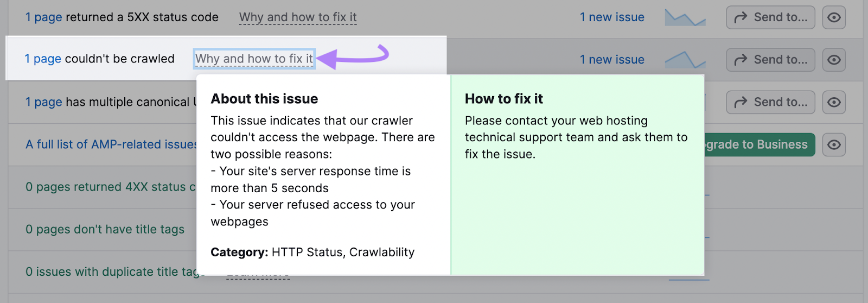This screenshot has width=868, height=303.
Task: Open Send to for couldn't be crawled
Action: [x=770, y=60]
